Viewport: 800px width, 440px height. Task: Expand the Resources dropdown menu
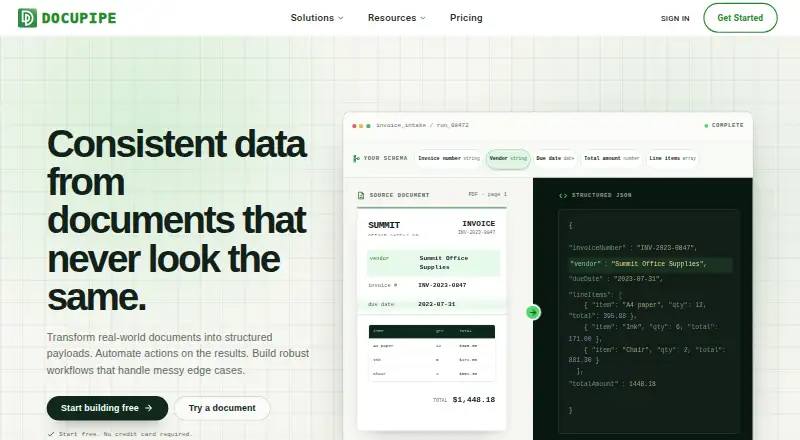point(396,18)
